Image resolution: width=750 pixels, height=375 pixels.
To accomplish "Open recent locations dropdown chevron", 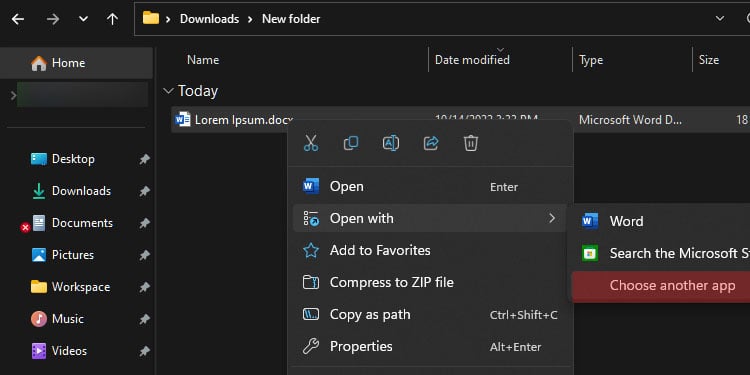I will click(x=83, y=19).
